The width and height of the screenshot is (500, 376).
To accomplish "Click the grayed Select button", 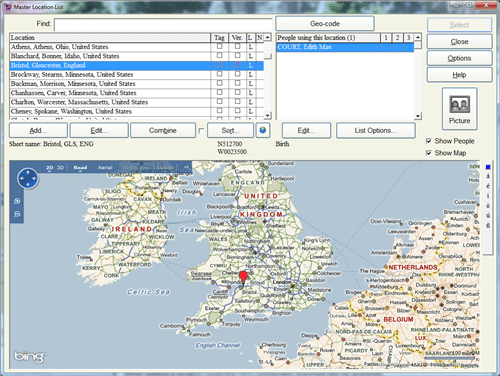I will (x=459, y=25).
